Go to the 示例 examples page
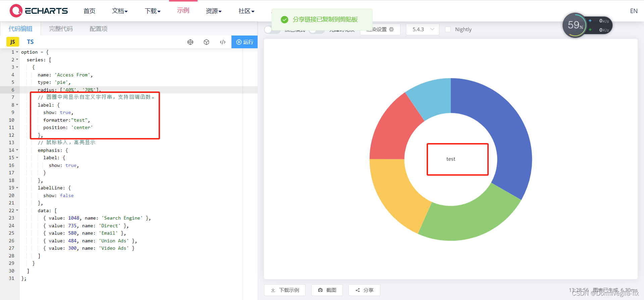 [183, 11]
